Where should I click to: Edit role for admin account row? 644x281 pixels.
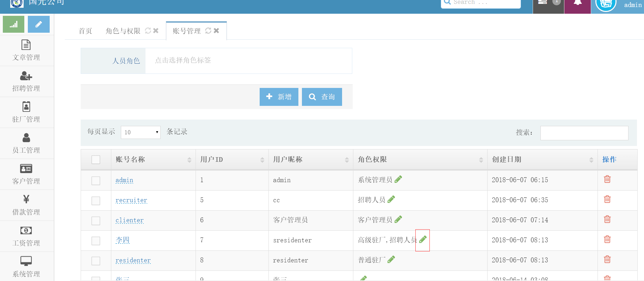(x=398, y=179)
